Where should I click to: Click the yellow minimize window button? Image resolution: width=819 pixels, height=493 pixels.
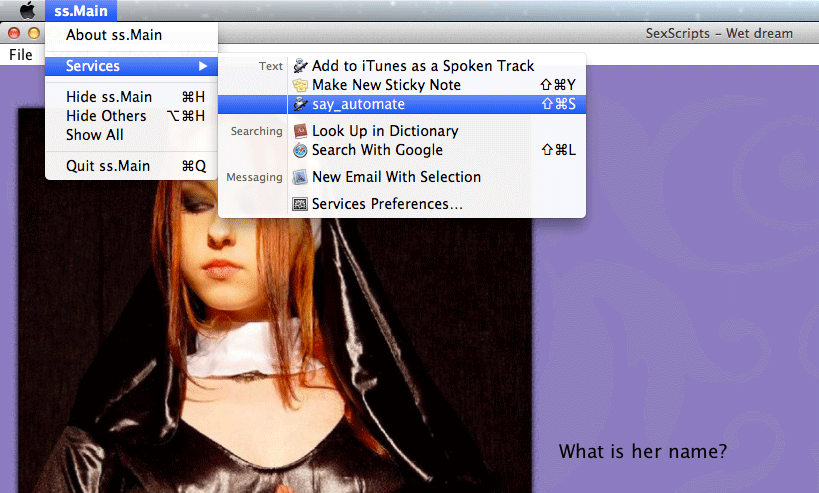(x=34, y=33)
